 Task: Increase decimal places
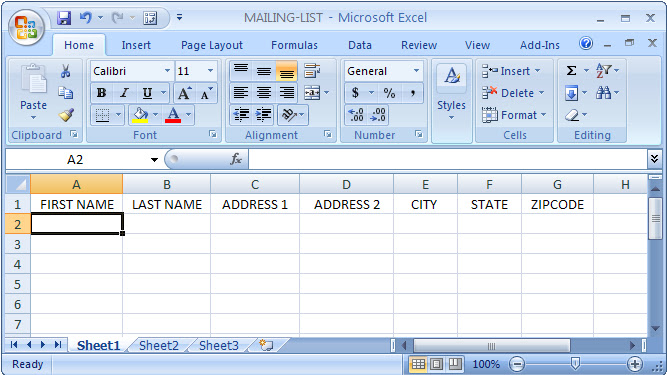(356, 115)
